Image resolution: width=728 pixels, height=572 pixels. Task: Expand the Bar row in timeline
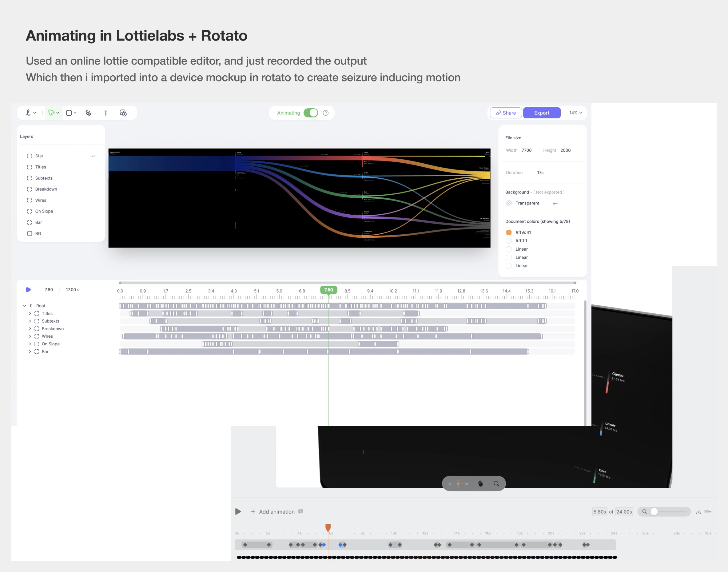pyautogui.click(x=30, y=352)
